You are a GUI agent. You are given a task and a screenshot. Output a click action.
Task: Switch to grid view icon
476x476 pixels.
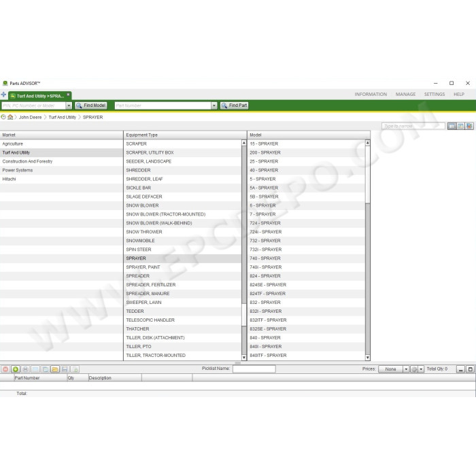461,126
